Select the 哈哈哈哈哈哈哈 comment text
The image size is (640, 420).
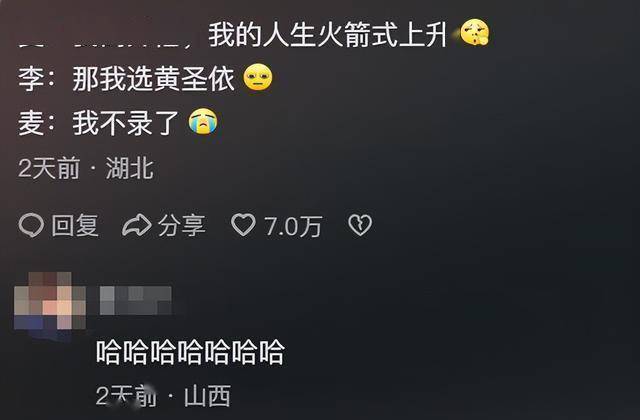point(190,352)
